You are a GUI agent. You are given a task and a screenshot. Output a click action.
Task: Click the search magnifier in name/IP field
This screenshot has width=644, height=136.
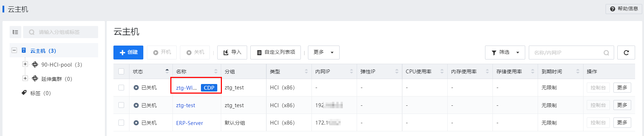(606, 53)
